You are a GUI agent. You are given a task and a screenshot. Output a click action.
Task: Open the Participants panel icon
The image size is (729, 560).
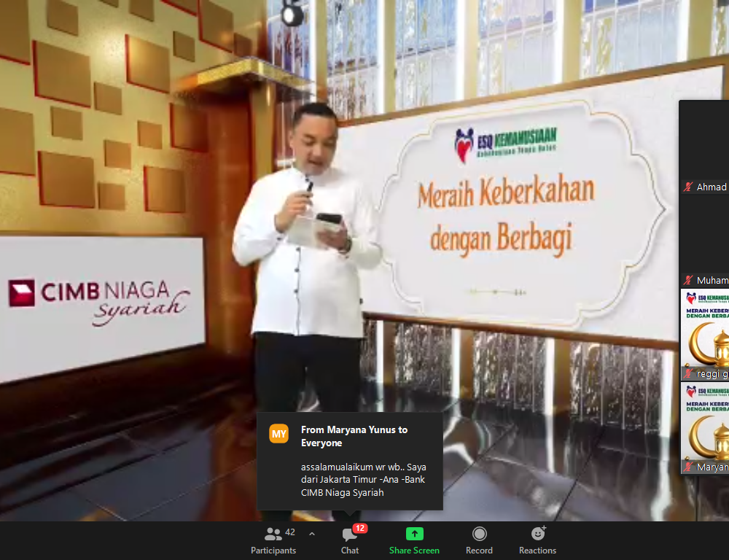click(273, 534)
